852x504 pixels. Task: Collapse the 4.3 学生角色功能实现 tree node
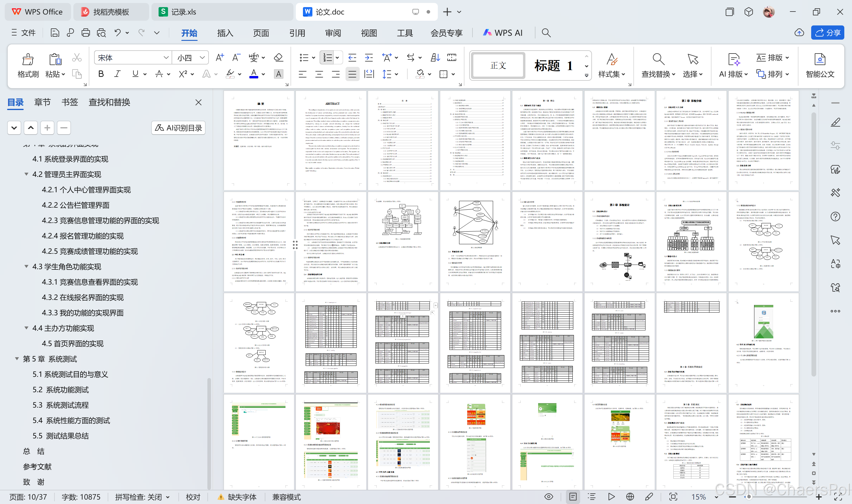click(26, 266)
